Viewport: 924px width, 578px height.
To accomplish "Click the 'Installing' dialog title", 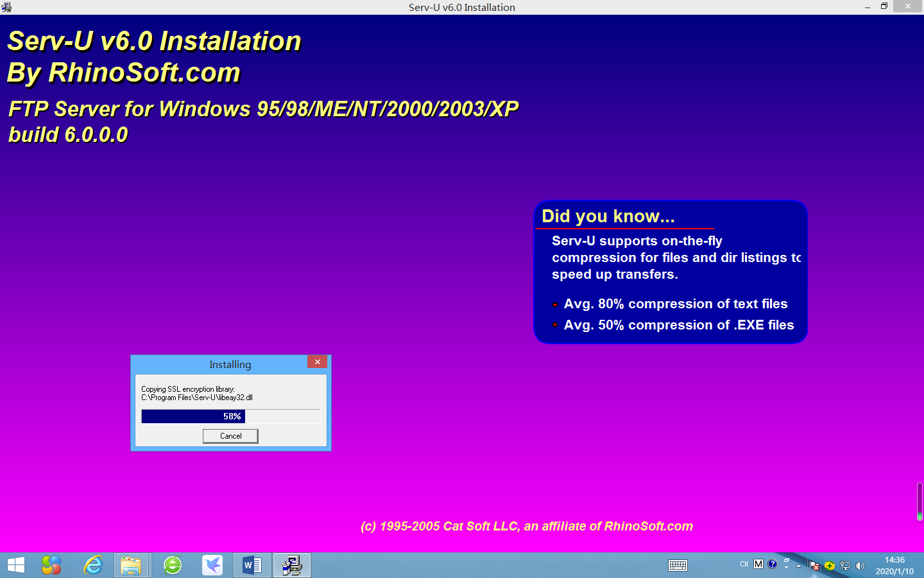I will tap(230, 364).
